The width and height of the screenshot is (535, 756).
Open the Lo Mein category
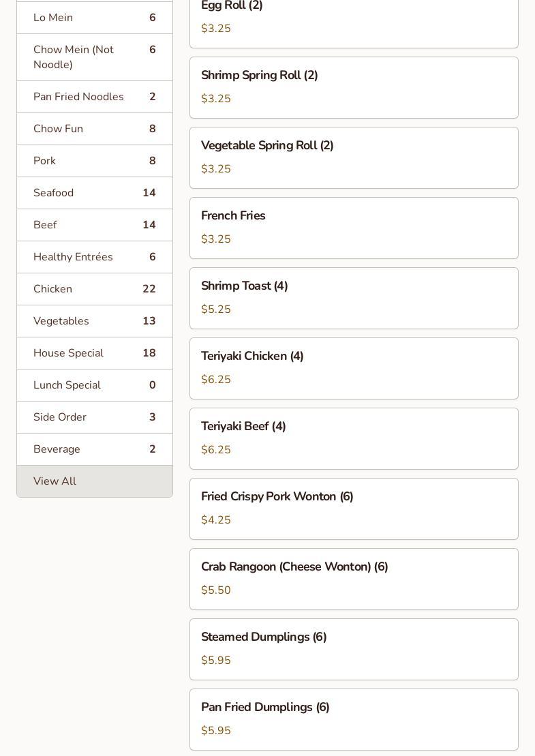[94, 18]
